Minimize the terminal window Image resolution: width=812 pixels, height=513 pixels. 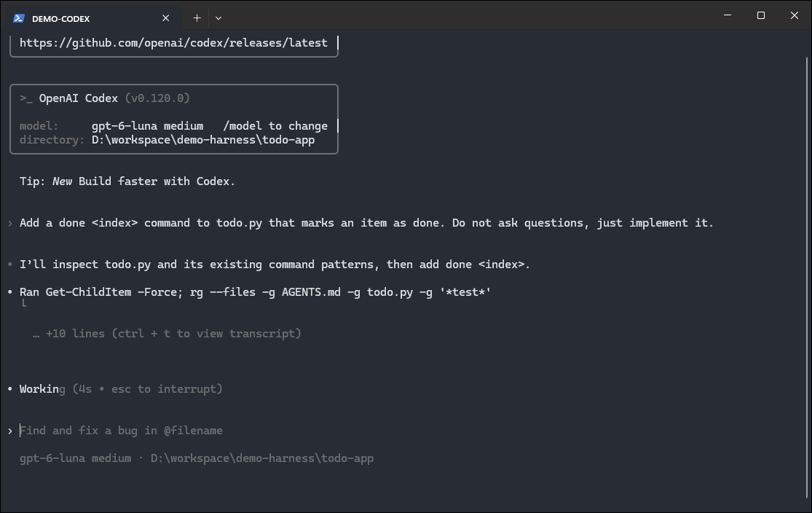coord(728,15)
